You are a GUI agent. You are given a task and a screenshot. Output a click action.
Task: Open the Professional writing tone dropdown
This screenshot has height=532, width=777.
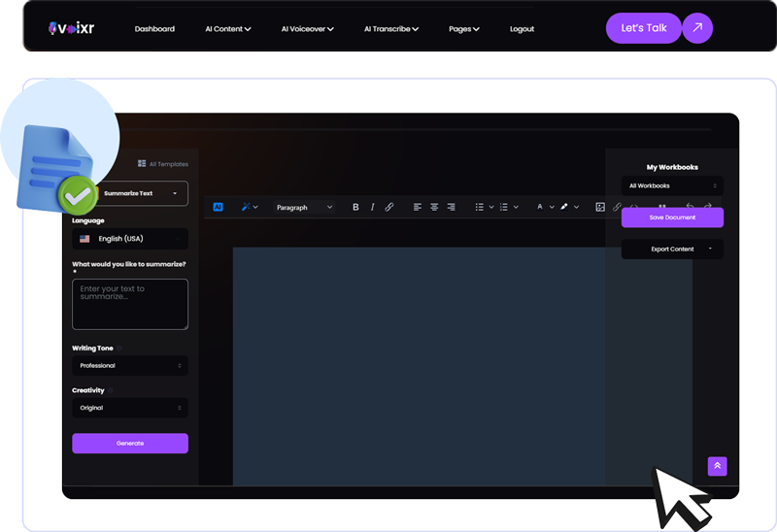point(130,366)
